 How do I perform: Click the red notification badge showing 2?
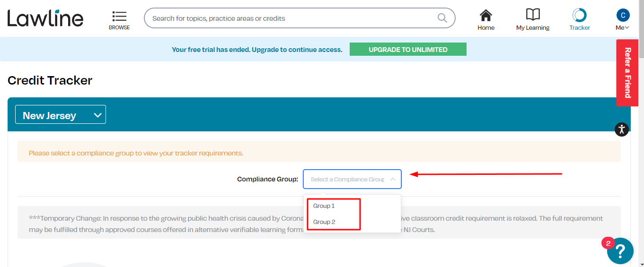(608, 243)
